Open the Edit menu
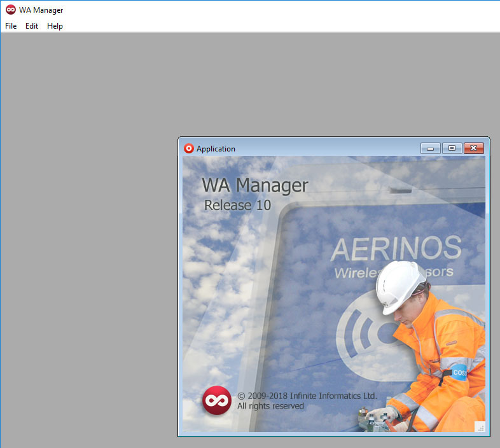The width and height of the screenshot is (500, 448). click(32, 26)
